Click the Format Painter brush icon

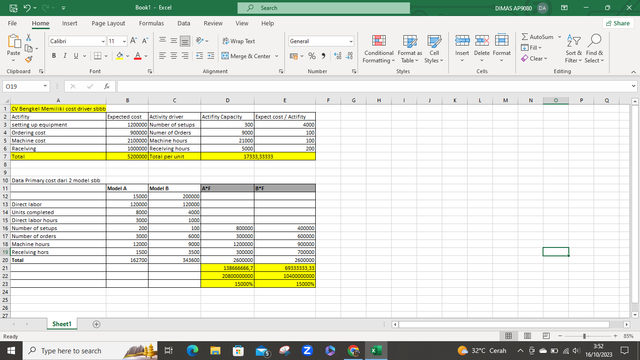pyautogui.click(x=29, y=60)
